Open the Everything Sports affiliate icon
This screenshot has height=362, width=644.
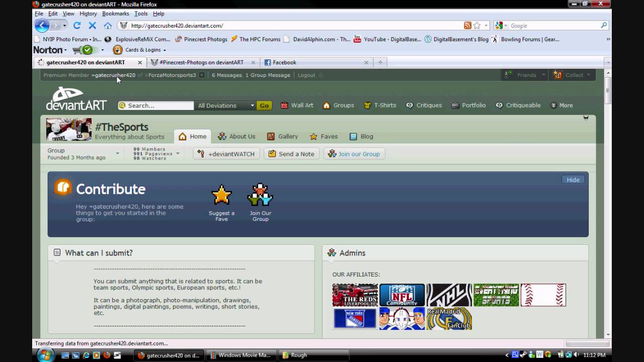click(x=496, y=295)
